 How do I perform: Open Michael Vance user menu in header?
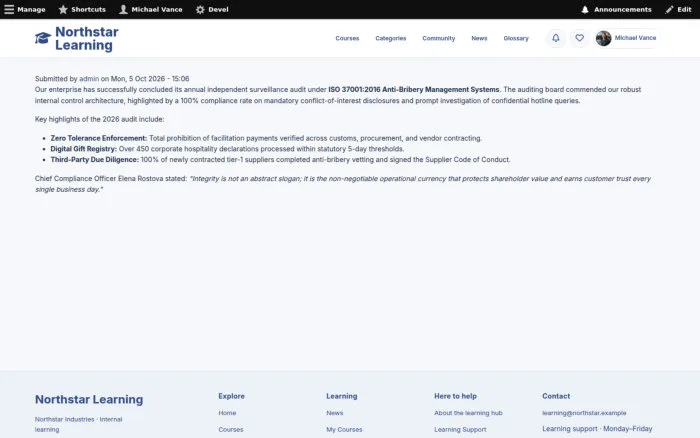click(x=627, y=38)
